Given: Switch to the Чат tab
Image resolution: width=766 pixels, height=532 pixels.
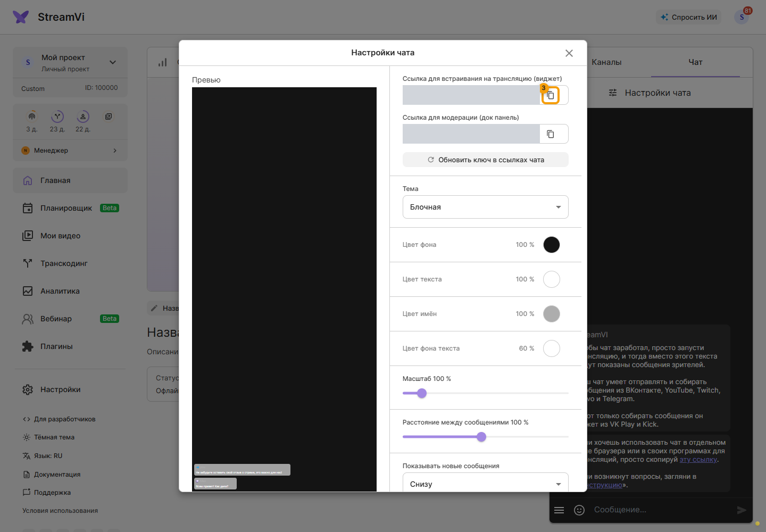Looking at the screenshot, I should pyautogui.click(x=695, y=62).
